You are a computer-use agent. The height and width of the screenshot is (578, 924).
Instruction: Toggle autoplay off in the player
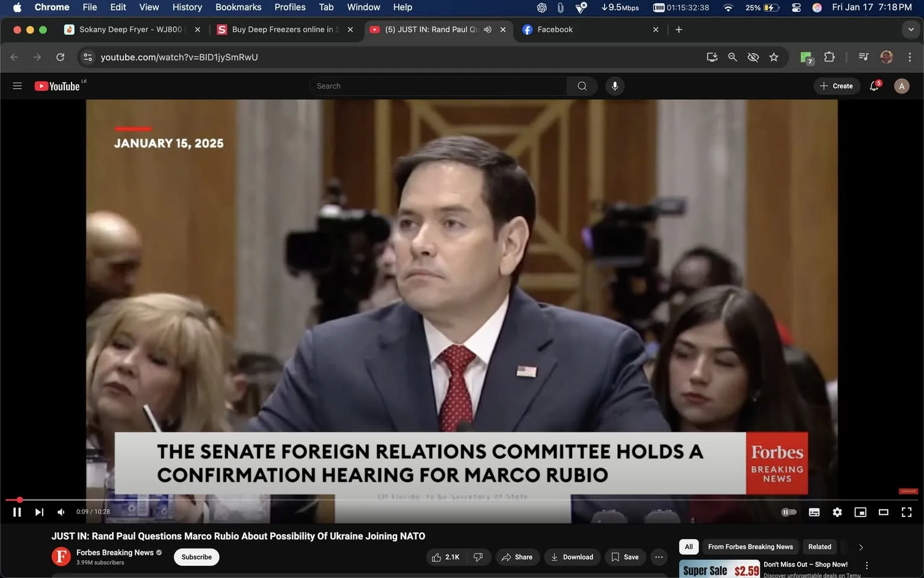pos(789,512)
